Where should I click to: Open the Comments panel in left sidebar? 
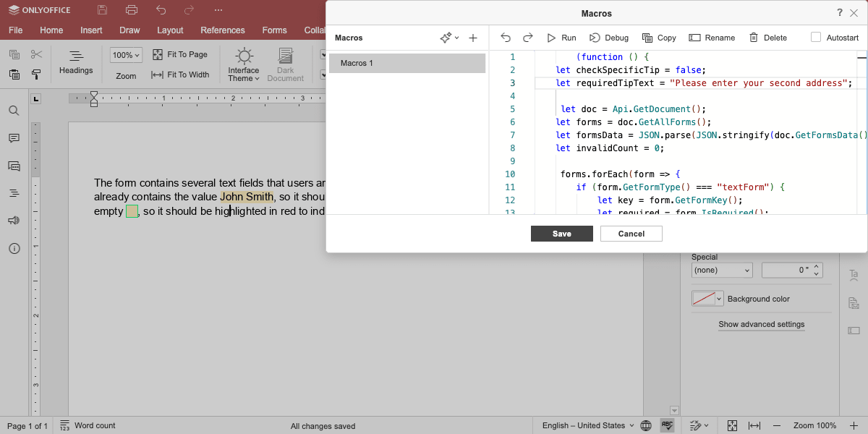pyautogui.click(x=14, y=138)
